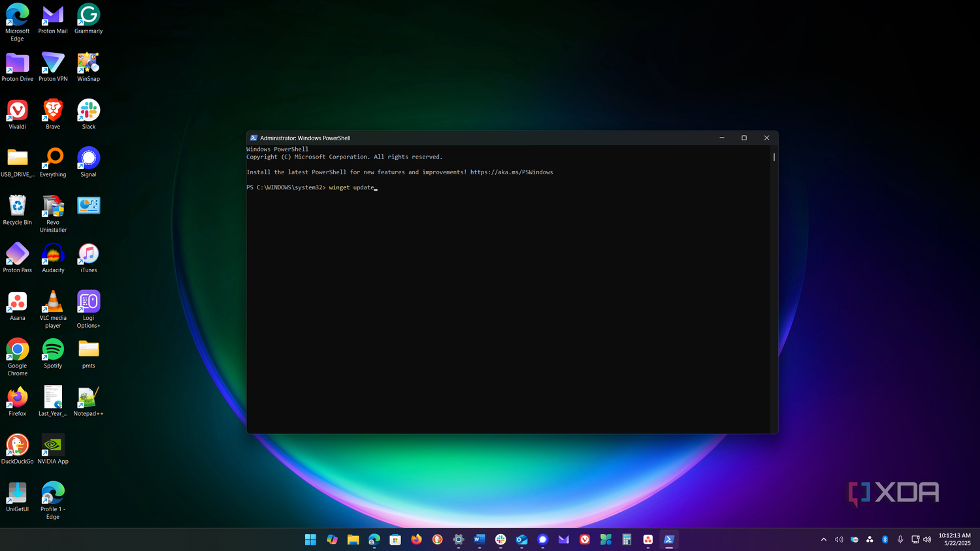Show hidden system tray icons
This screenshot has height=551, width=980.
824,539
